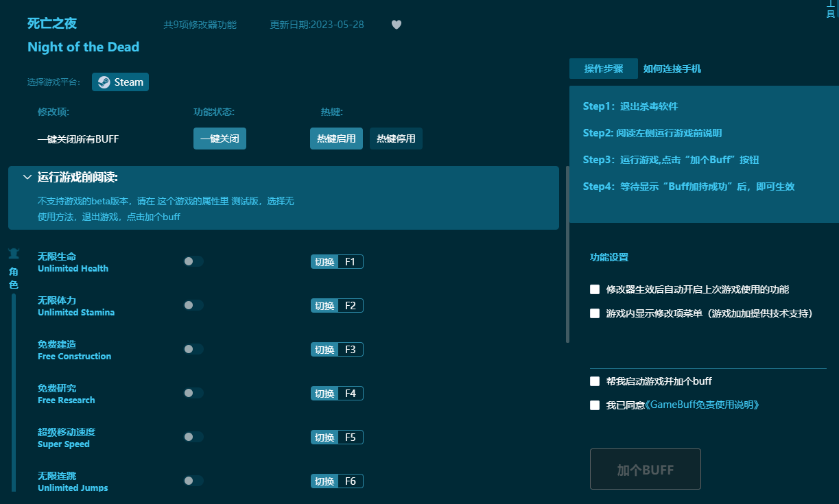Click the F2 hotkey field
The height and width of the screenshot is (504, 839).
351,306
